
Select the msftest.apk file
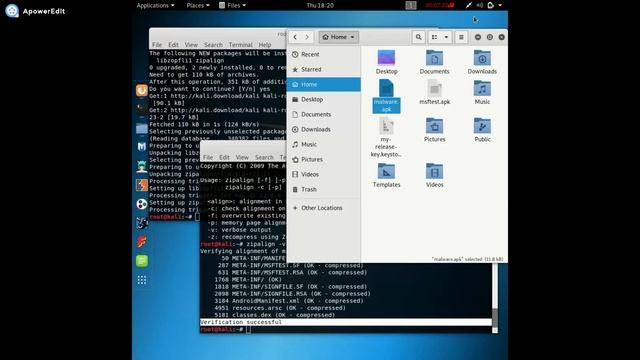tap(434, 93)
